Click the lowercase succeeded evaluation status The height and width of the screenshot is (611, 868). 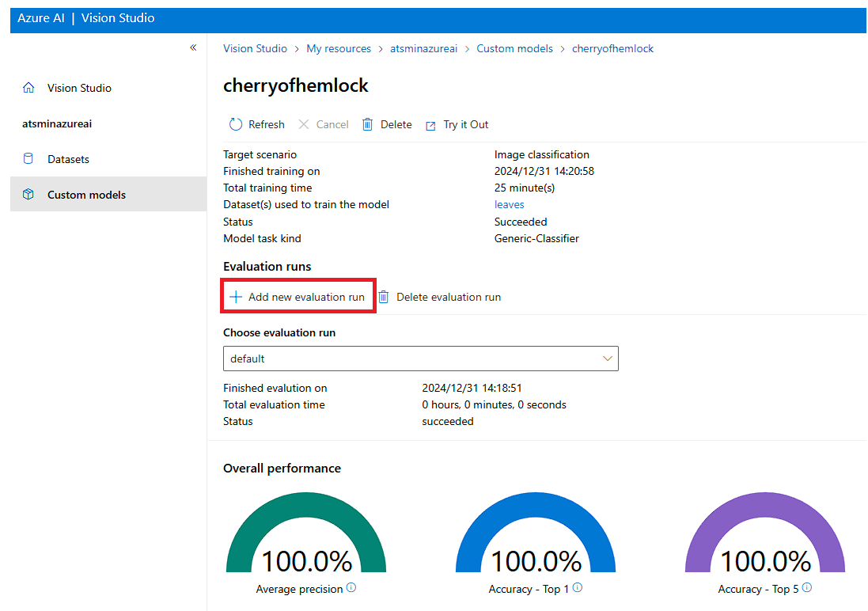[x=447, y=421]
